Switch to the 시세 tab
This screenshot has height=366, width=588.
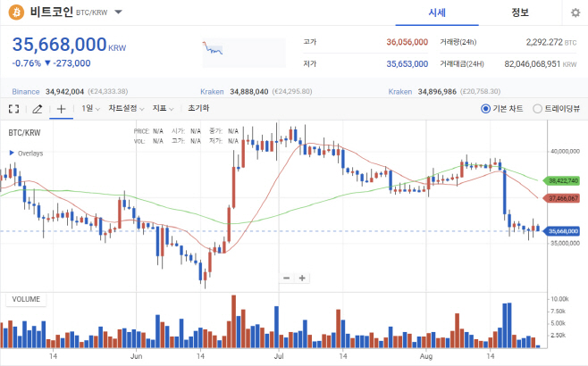(x=437, y=12)
